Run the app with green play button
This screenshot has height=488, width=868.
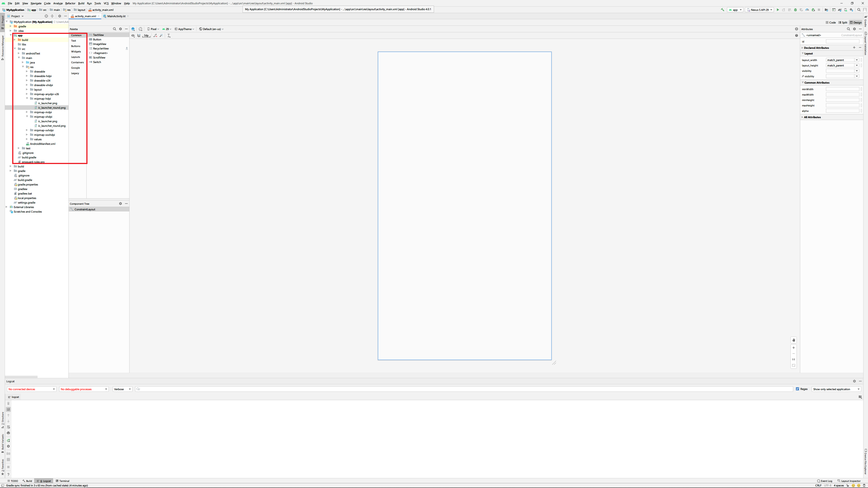click(x=778, y=10)
